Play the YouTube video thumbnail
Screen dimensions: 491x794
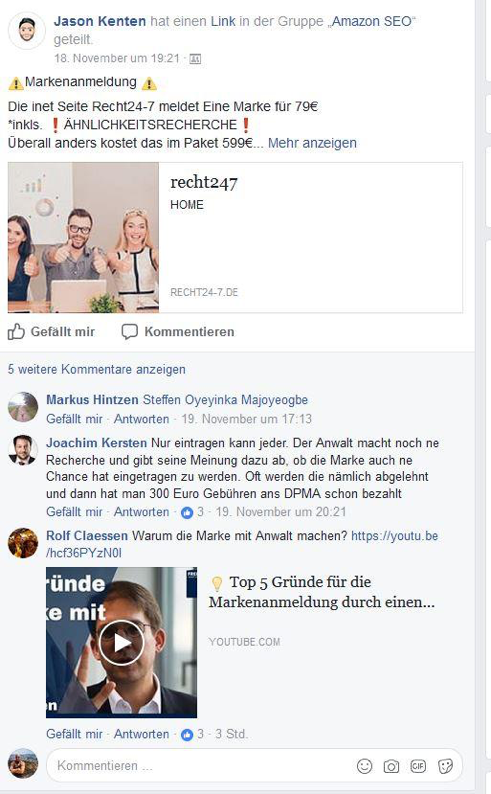point(121,642)
